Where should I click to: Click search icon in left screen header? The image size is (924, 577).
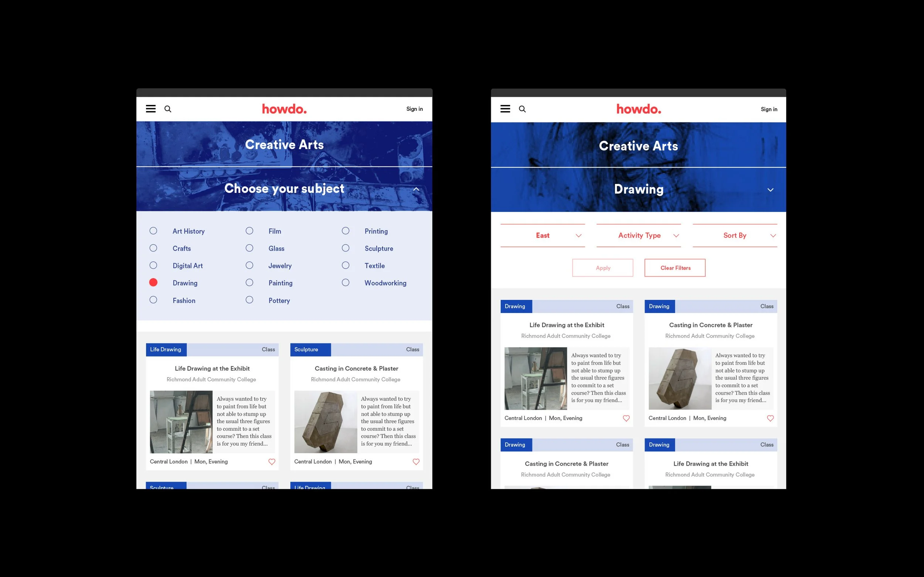168,109
